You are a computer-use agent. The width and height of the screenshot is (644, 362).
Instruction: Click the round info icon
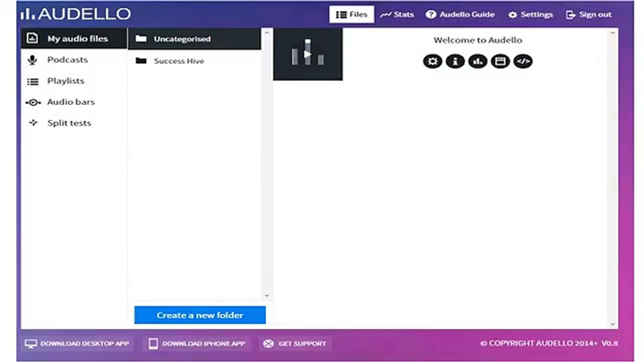coord(455,61)
